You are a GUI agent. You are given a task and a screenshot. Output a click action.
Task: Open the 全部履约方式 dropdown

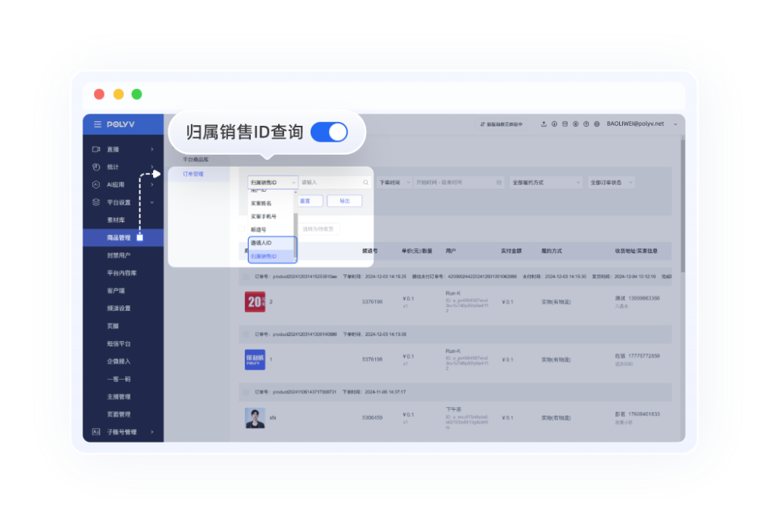point(546,183)
